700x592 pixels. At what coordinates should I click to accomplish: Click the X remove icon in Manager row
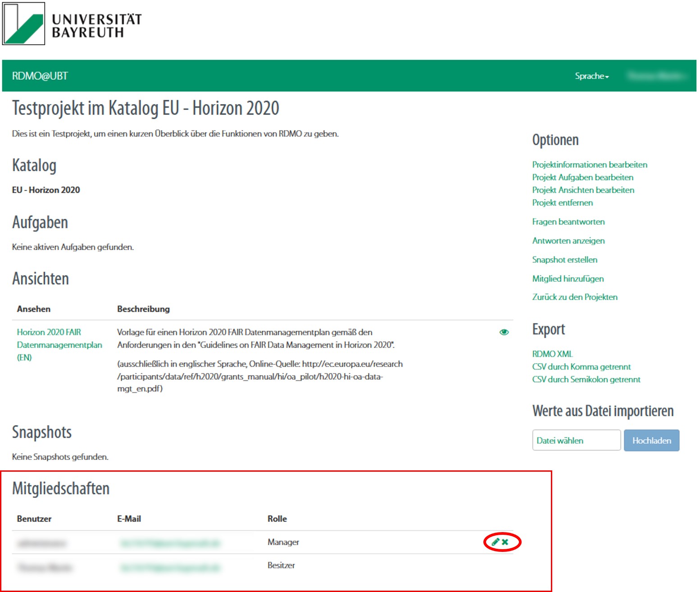tap(505, 542)
